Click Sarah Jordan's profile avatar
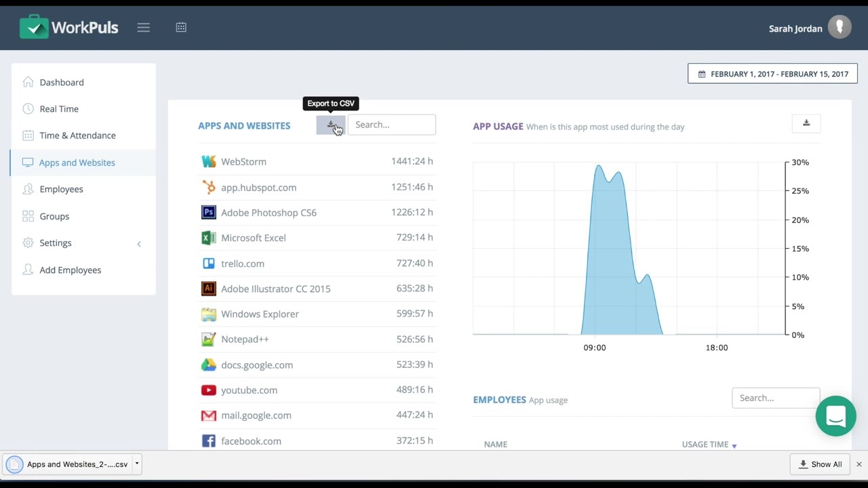The height and width of the screenshot is (488, 868). click(840, 28)
